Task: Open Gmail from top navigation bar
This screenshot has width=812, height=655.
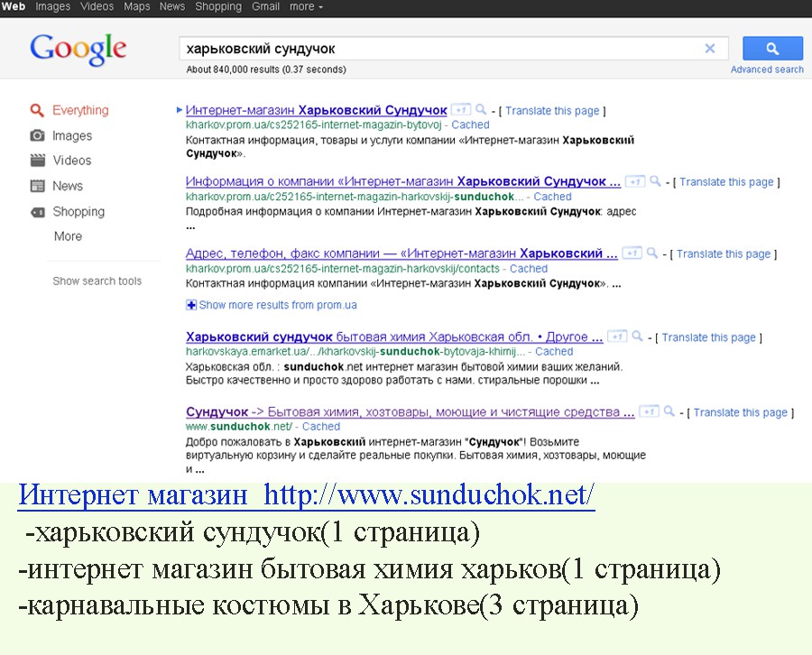Action: pos(265,6)
